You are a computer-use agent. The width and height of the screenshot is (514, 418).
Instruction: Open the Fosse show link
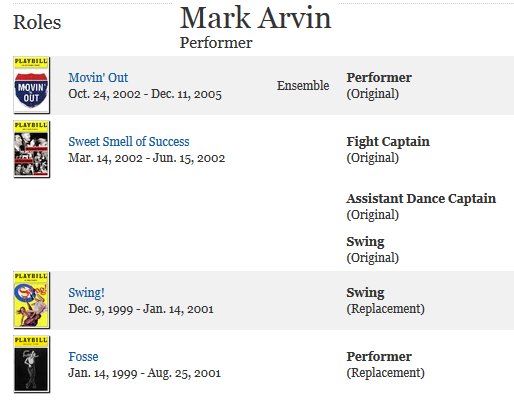[83, 356]
